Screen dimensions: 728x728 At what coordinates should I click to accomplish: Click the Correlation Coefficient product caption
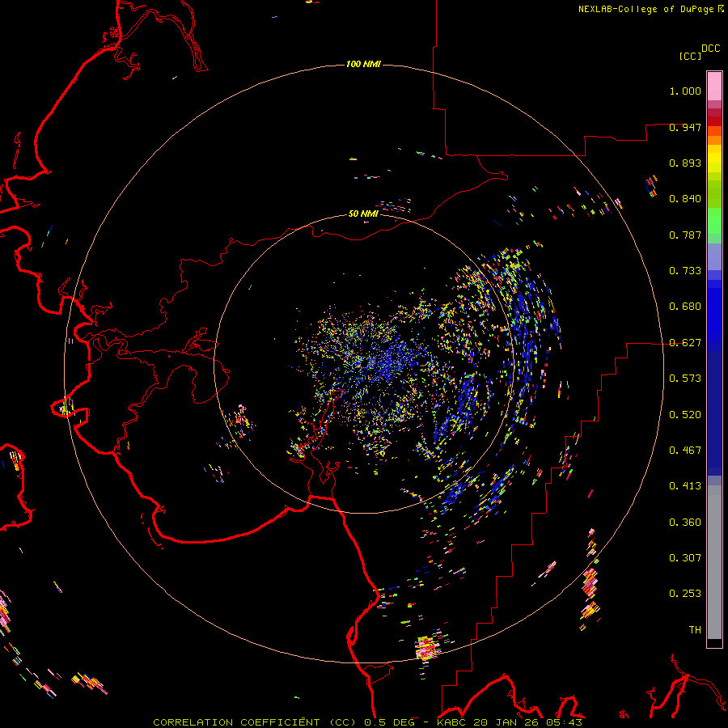pos(367,722)
